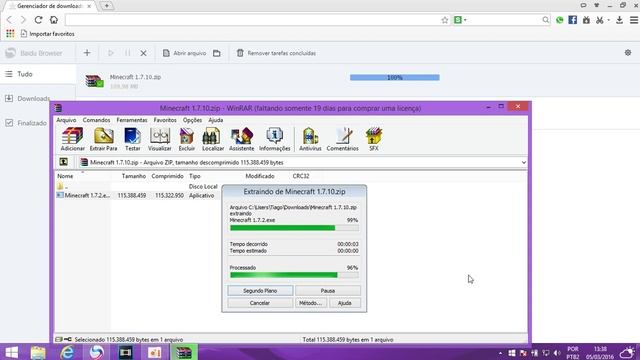The width and height of the screenshot is (640, 360).
Task: Open the Favoritos menu
Action: 165,120
